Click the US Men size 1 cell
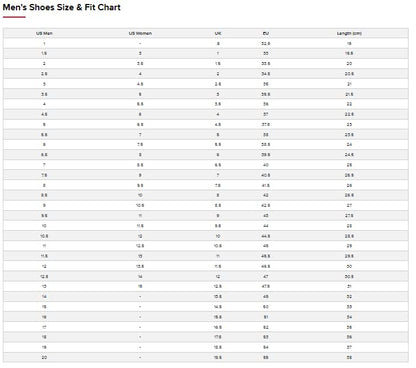The width and height of the screenshot is (416, 368). [44, 44]
